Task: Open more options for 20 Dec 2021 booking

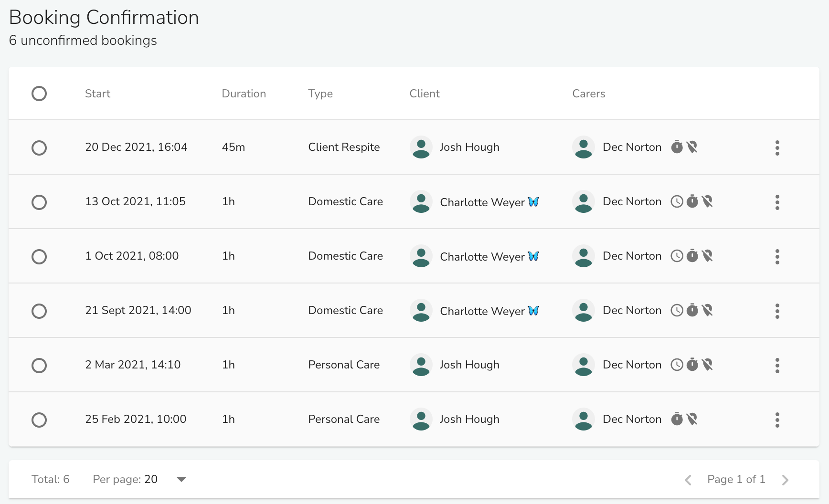Action: [777, 148]
